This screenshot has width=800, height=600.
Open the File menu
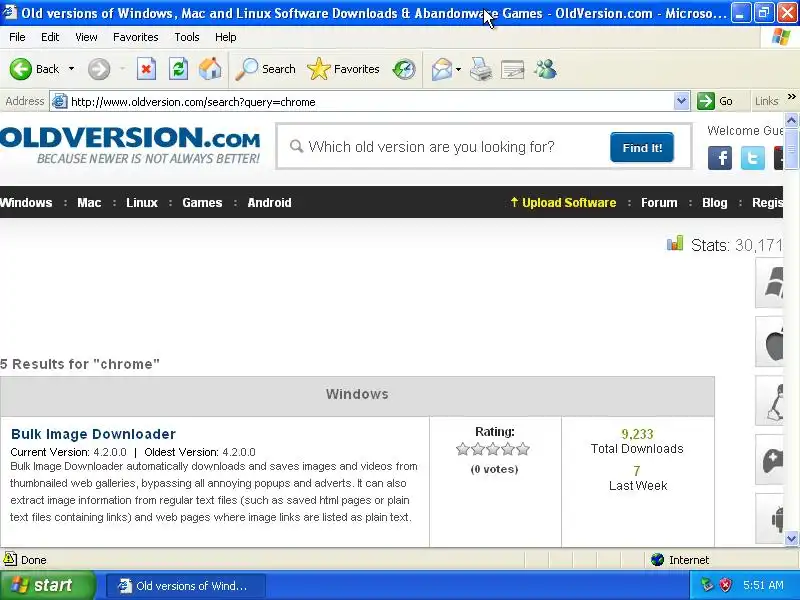(x=17, y=37)
